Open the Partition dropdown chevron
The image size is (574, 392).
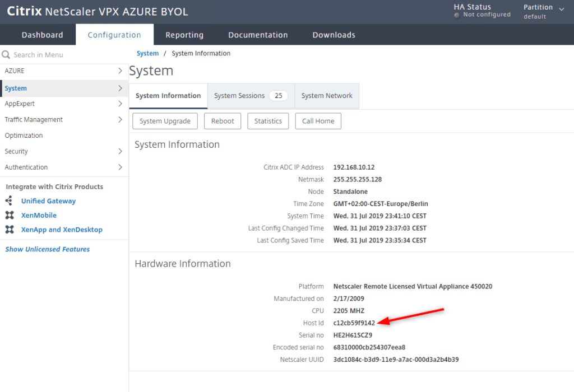coord(562,9)
